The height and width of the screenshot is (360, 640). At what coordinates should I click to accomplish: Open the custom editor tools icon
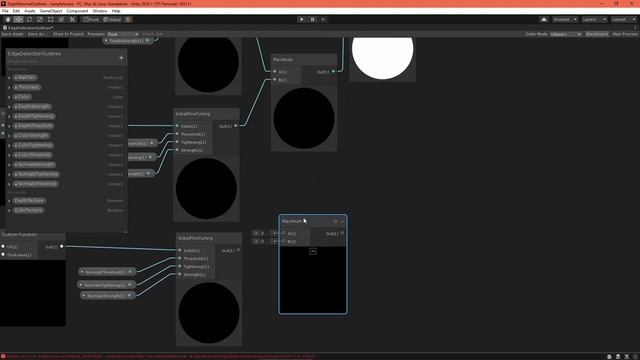72,20
